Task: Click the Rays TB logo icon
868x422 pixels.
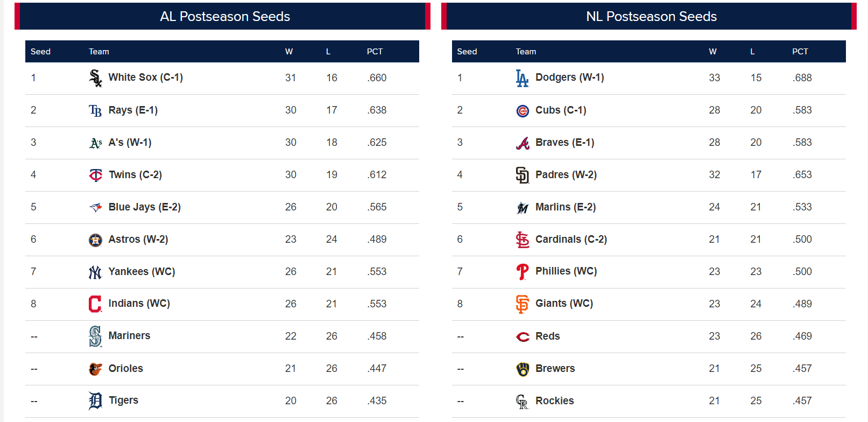Action: coord(95,111)
